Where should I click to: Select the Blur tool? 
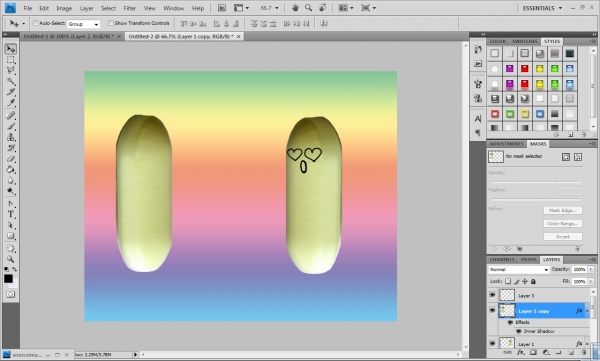tap(11, 180)
